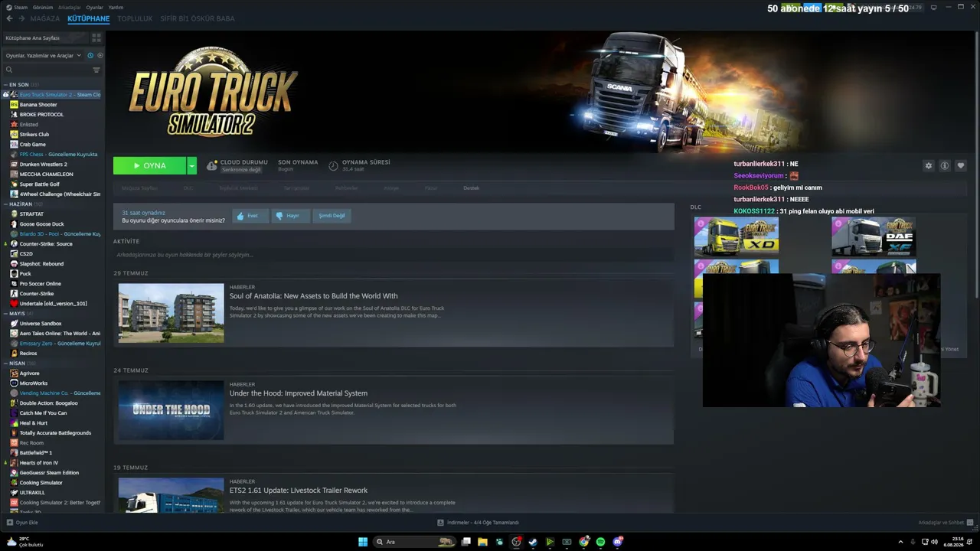Image resolution: width=980 pixels, height=551 pixels.
Task: Open the Steam menu
Action: (18, 7)
